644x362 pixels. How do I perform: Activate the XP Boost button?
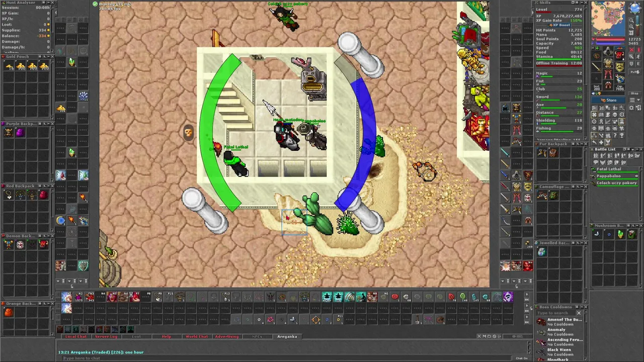coord(559,25)
